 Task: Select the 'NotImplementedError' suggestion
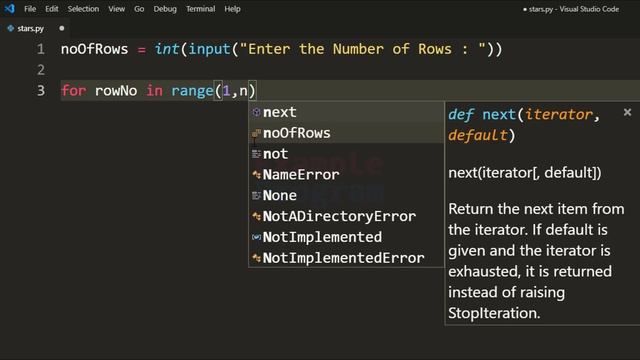[346, 258]
